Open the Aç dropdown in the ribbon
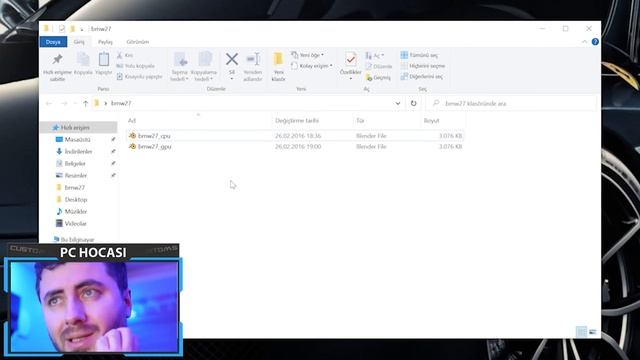This screenshot has width=640, height=360. [x=375, y=55]
